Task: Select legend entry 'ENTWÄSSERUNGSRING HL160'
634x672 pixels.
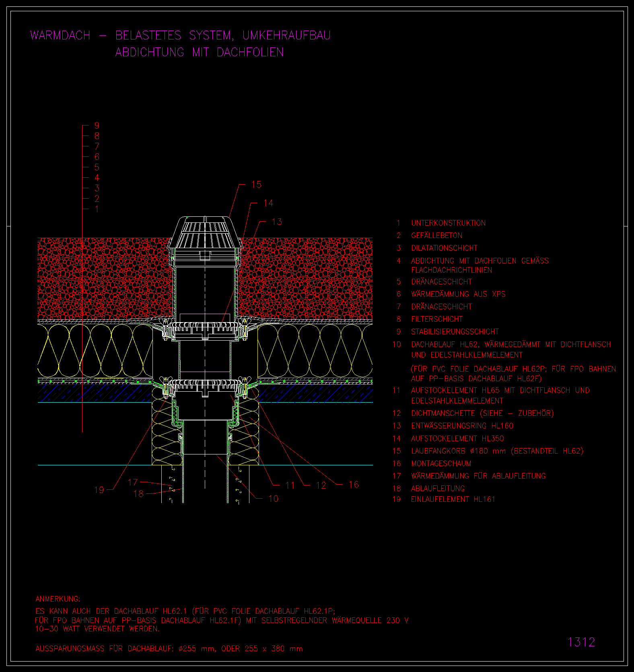Action: (462, 425)
